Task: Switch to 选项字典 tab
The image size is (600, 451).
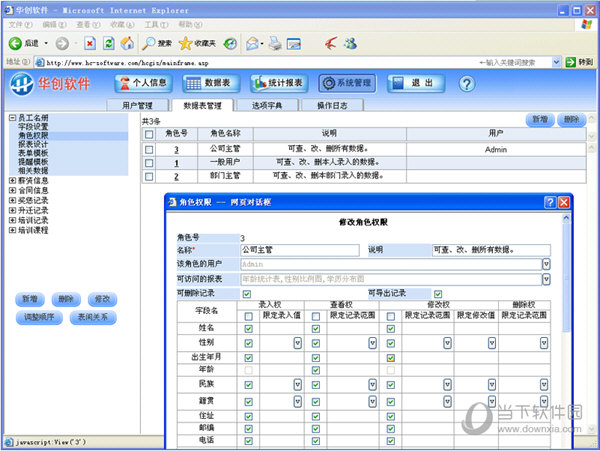Action: coord(267,105)
